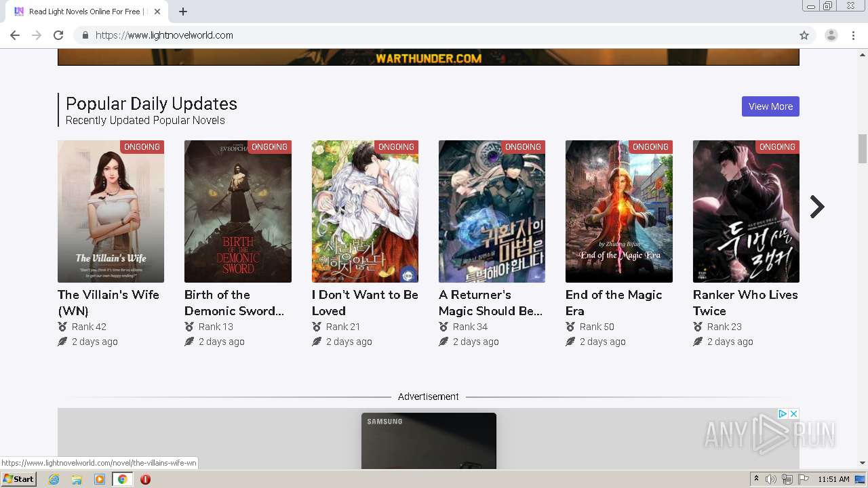This screenshot has height=488, width=868.
Task: Click Rank 50 text
Action: pyautogui.click(x=597, y=327)
